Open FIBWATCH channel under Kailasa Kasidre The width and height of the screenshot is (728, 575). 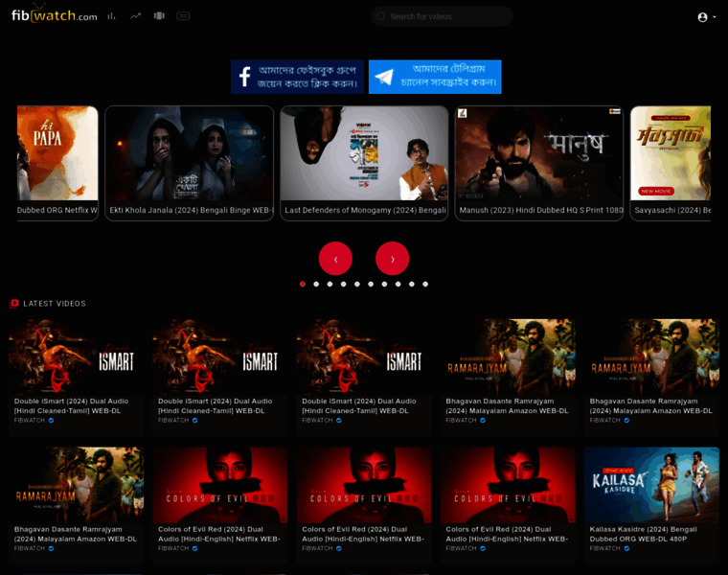tap(605, 548)
